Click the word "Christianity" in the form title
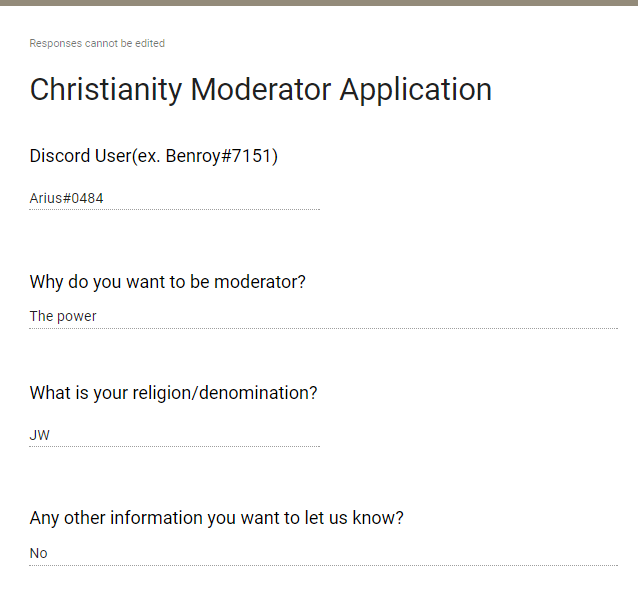 tap(106, 89)
